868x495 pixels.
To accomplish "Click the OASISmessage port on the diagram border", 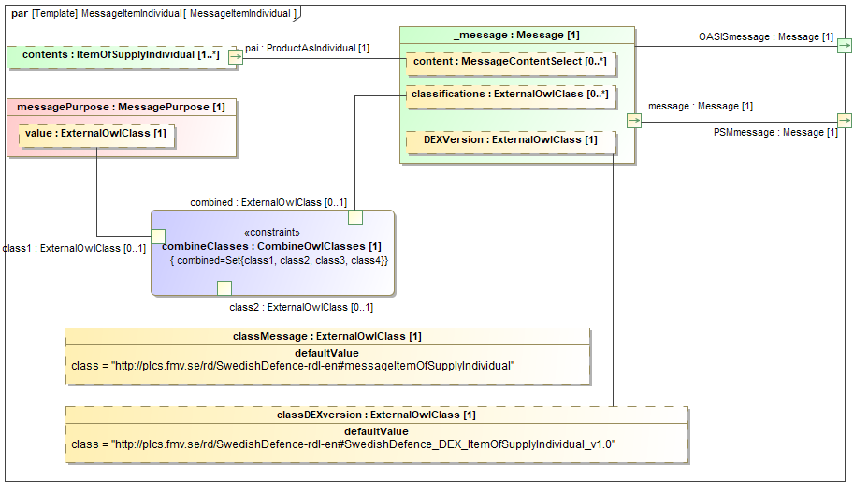I will 845,46.
